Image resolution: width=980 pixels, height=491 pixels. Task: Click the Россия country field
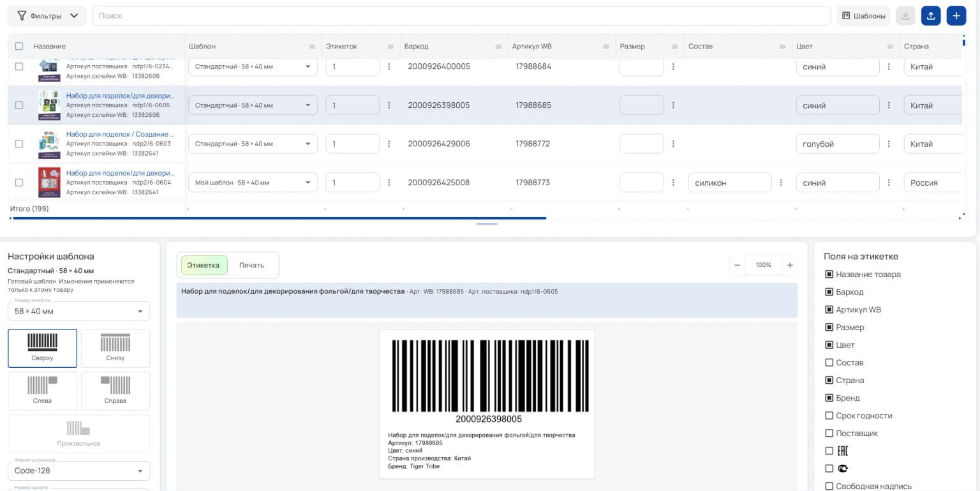[x=932, y=183]
